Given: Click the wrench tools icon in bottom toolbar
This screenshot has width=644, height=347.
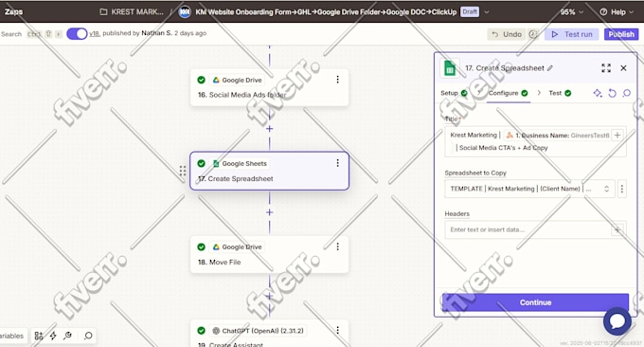Looking at the screenshot, I should coord(68,336).
